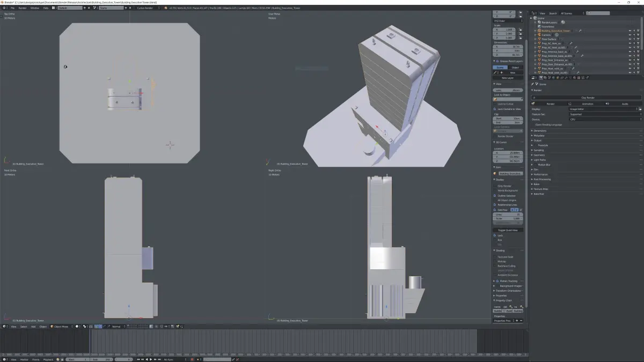Open the Window menu
644x362 pixels.
coord(34,8)
